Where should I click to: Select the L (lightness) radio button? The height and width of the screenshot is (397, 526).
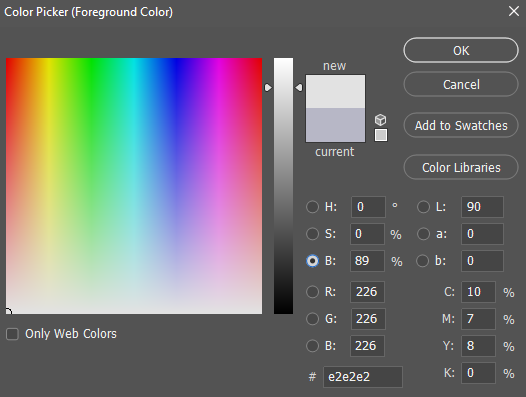pyautogui.click(x=423, y=207)
